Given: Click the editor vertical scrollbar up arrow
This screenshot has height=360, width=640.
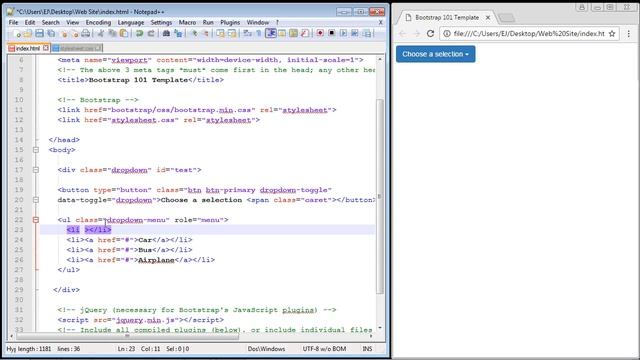Looking at the screenshot, I should click(x=380, y=60).
